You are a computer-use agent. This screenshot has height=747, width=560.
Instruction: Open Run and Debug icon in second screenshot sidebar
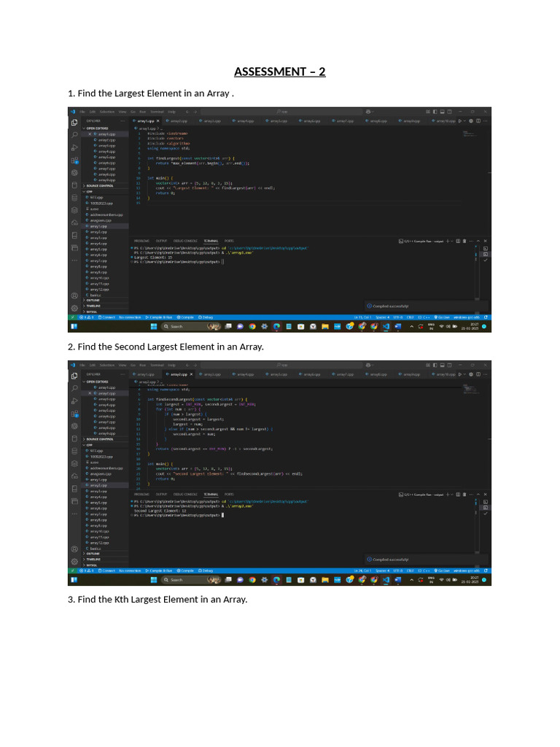pos(74,401)
